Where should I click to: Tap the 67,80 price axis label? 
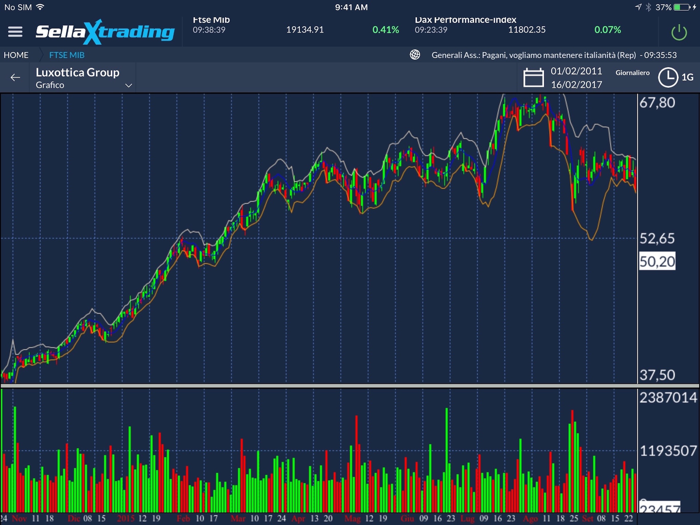657,103
